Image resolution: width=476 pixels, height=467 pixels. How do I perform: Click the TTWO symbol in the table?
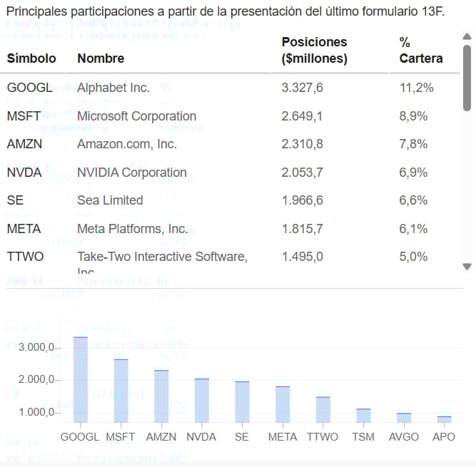[x=25, y=257]
